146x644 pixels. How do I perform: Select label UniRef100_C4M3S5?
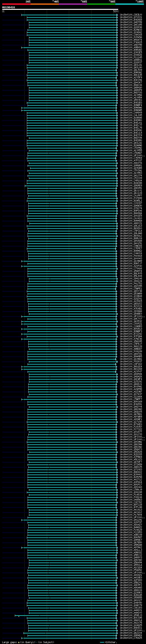[131, 35]
